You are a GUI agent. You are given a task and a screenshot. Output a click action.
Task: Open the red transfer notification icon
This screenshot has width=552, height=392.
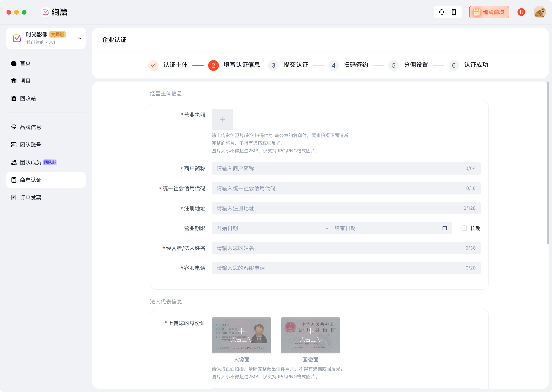pos(521,12)
